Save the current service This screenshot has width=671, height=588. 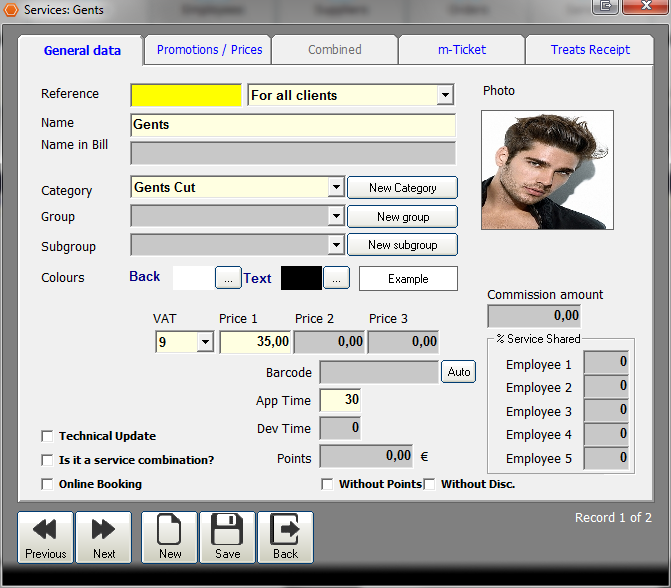(x=228, y=538)
